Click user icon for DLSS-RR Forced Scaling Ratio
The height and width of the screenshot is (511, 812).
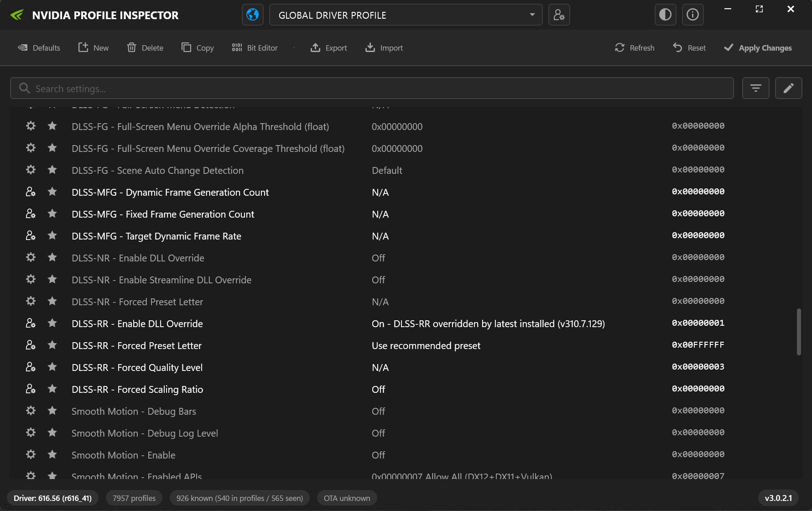point(31,389)
